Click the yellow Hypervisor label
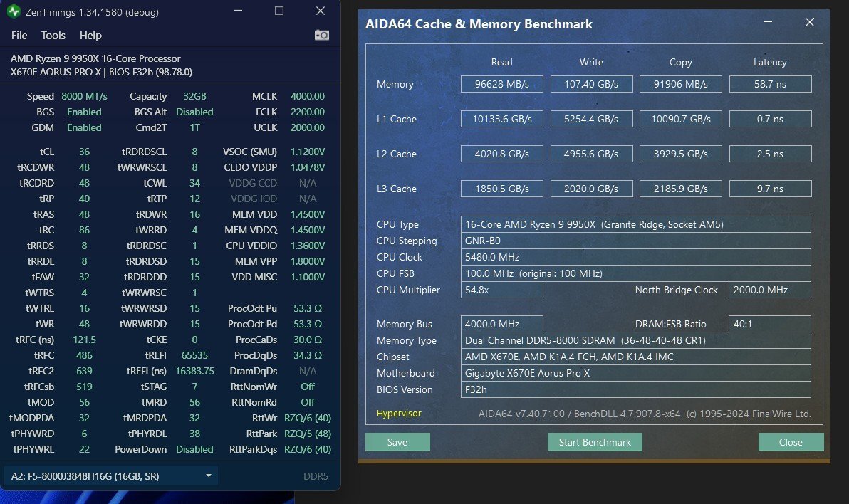The width and height of the screenshot is (849, 504). point(399,413)
